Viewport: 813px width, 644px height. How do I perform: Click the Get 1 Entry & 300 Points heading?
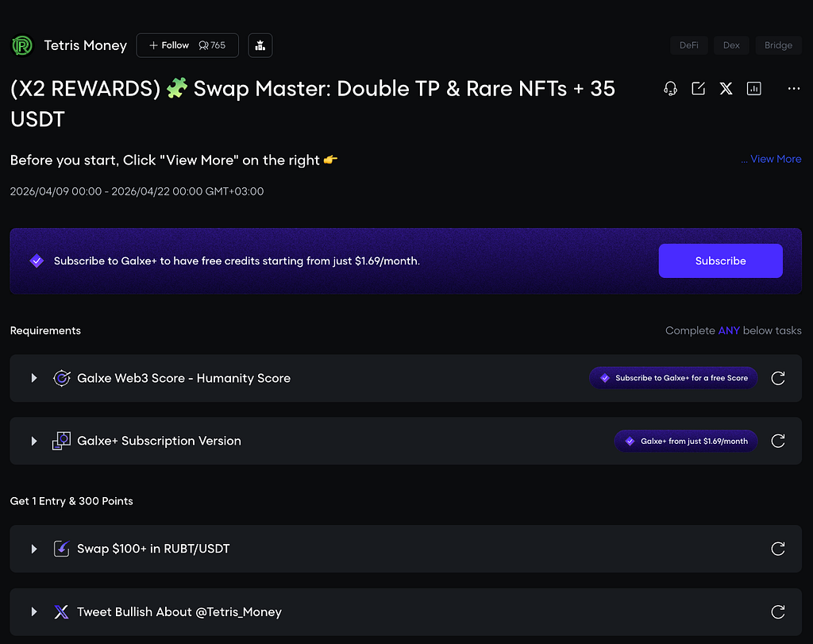pos(71,501)
